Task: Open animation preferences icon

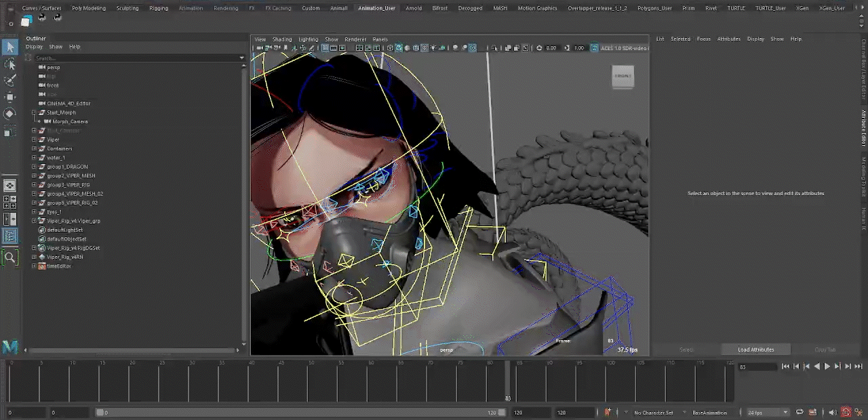Action: (859, 413)
